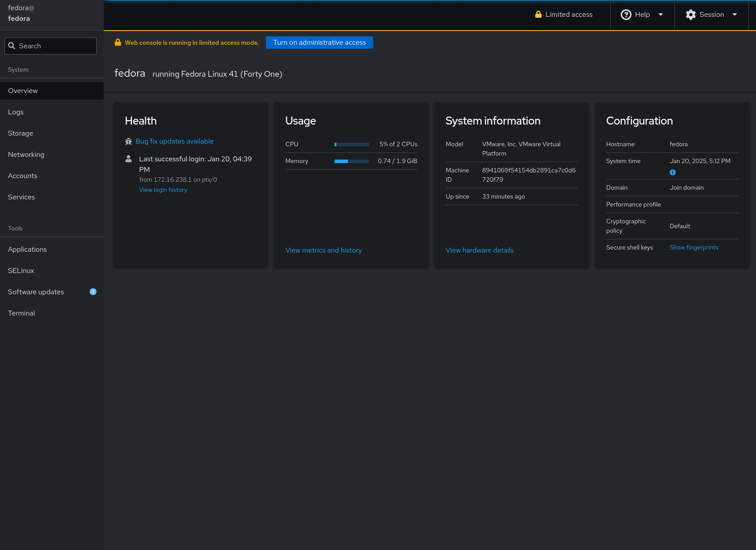Click the Session gear icon
756x550 pixels.
pos(690,15)
